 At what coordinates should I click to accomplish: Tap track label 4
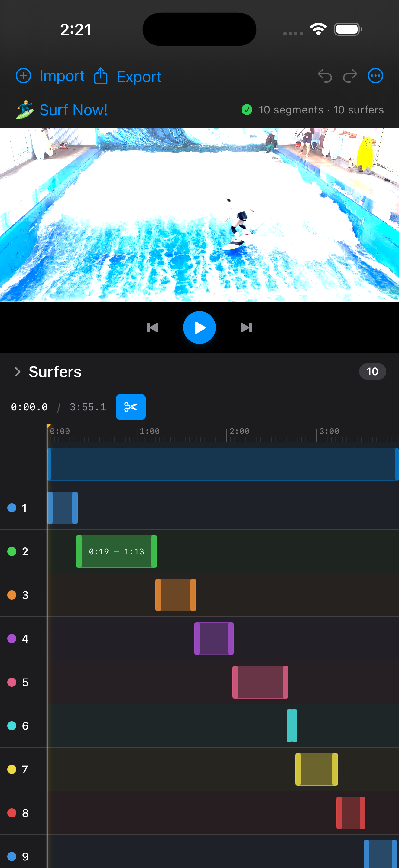tap(25, 639)
